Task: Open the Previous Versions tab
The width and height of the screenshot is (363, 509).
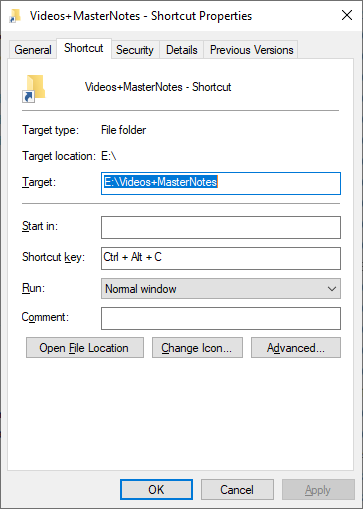Action: [252, 50]
